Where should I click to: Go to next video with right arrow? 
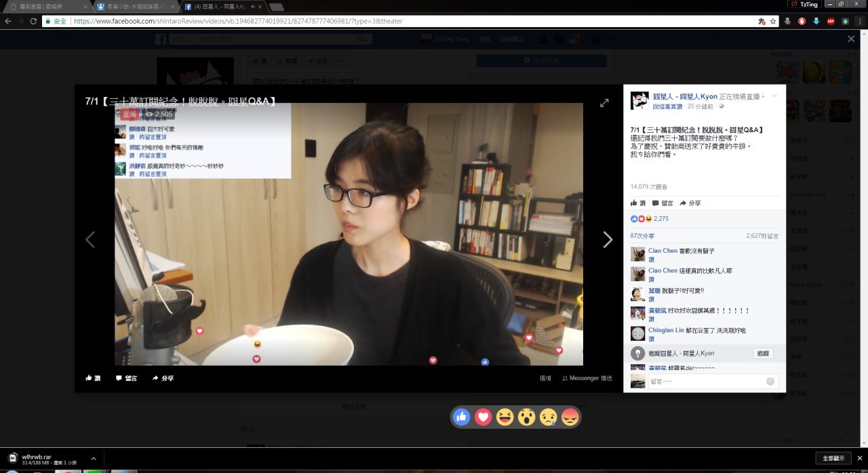(608, 239)
